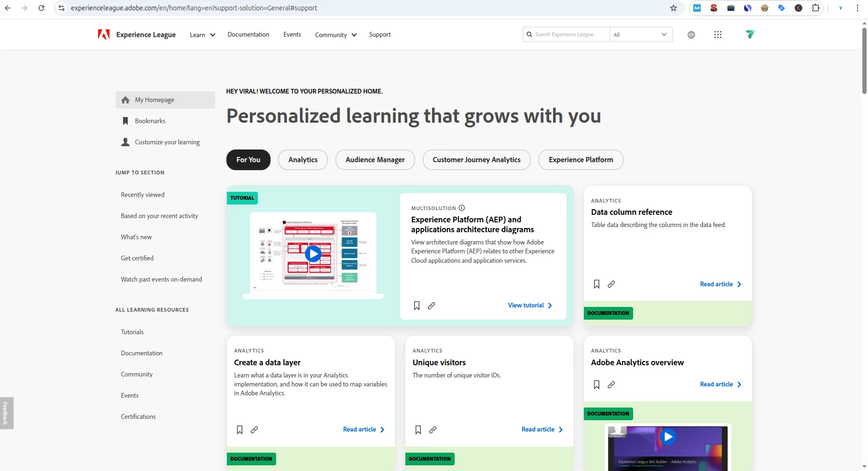Click Read article for Create a data layer

(364, 430)
